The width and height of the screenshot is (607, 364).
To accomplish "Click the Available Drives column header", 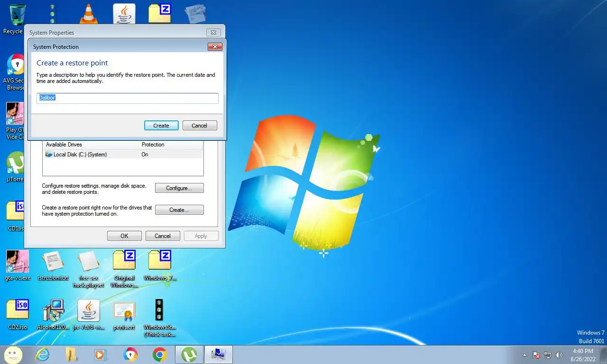I will 91,145.
